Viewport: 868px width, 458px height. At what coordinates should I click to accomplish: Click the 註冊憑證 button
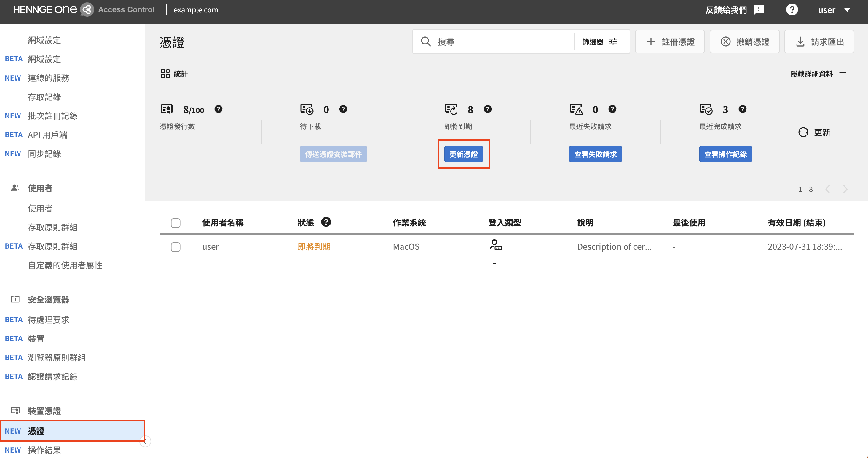tap(670, 41)
